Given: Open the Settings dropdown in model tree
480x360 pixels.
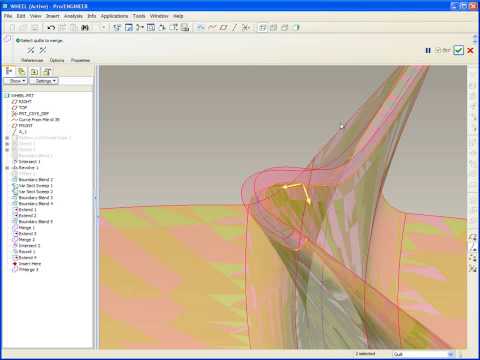Looking at the screenshot, I should (44, 81).
